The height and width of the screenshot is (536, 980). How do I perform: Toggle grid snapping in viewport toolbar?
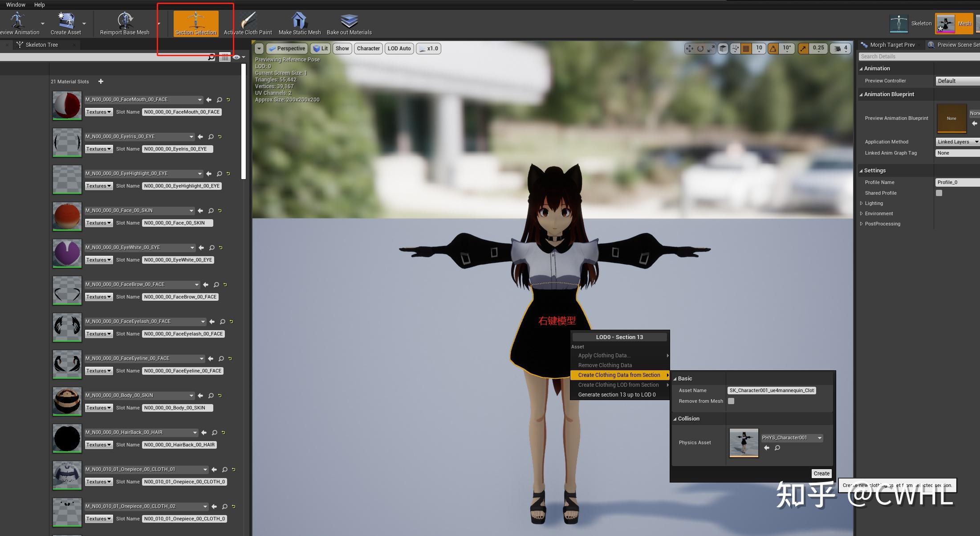(x=747, y=49)
